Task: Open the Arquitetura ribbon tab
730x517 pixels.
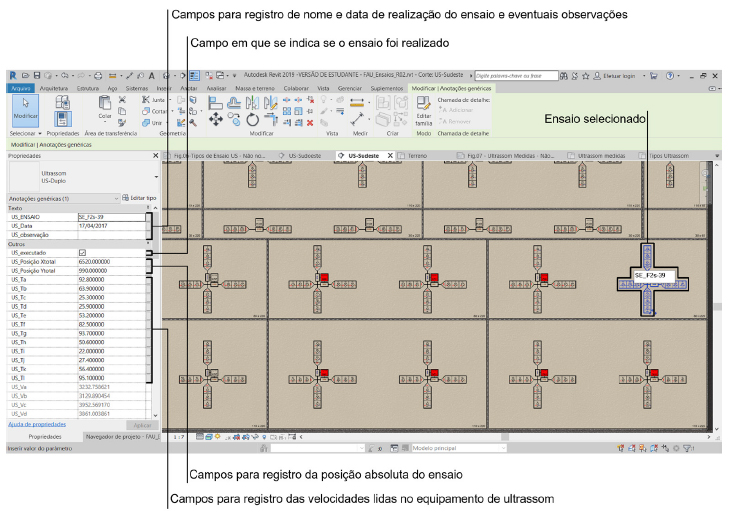Action: coord(54,89)
